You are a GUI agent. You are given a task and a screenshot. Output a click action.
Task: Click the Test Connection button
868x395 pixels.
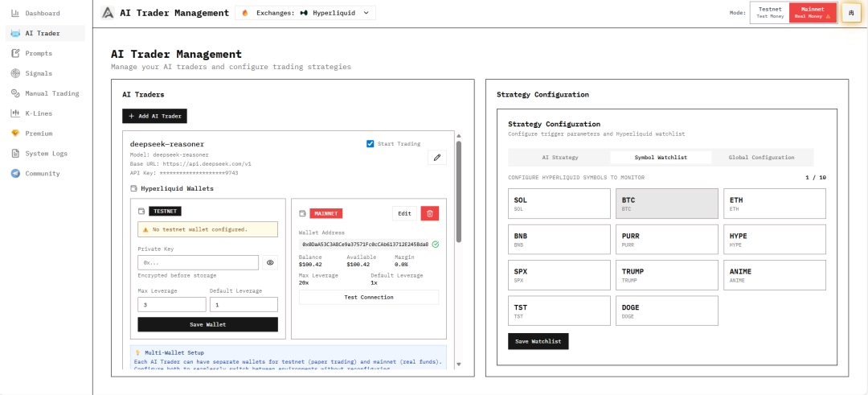369,297
